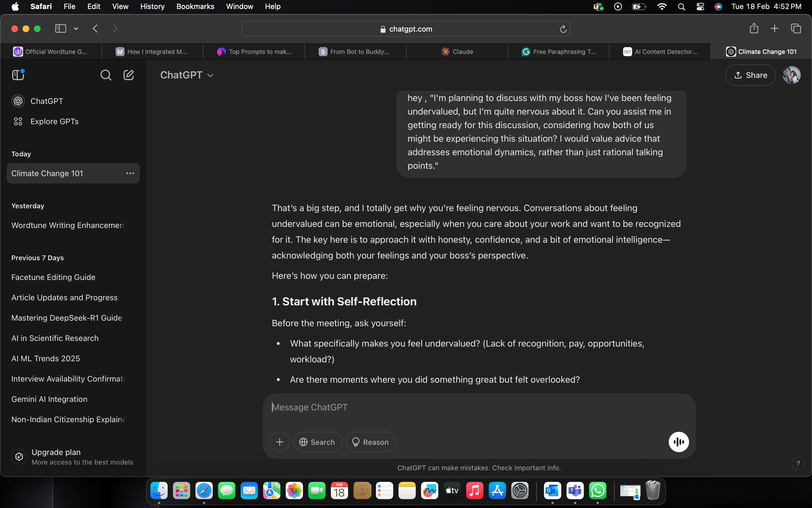Start a new chat with the compose icon
This screenshot has height=508, width=812.
pyautogui.click(x=129, y=75)
